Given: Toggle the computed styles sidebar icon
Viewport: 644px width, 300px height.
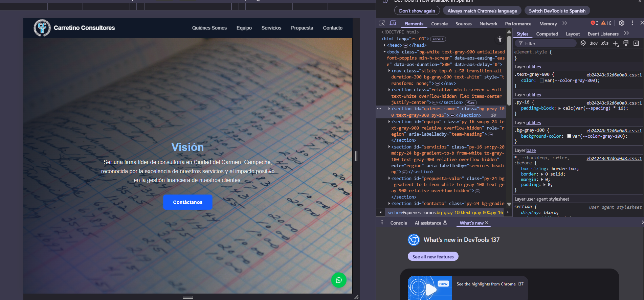Looking at the screenshot, I should pyautogui.click(x=636, y=44).
